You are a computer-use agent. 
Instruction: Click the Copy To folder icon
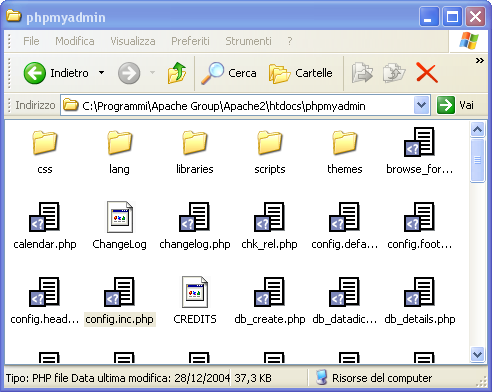click(x=394, y=73)
